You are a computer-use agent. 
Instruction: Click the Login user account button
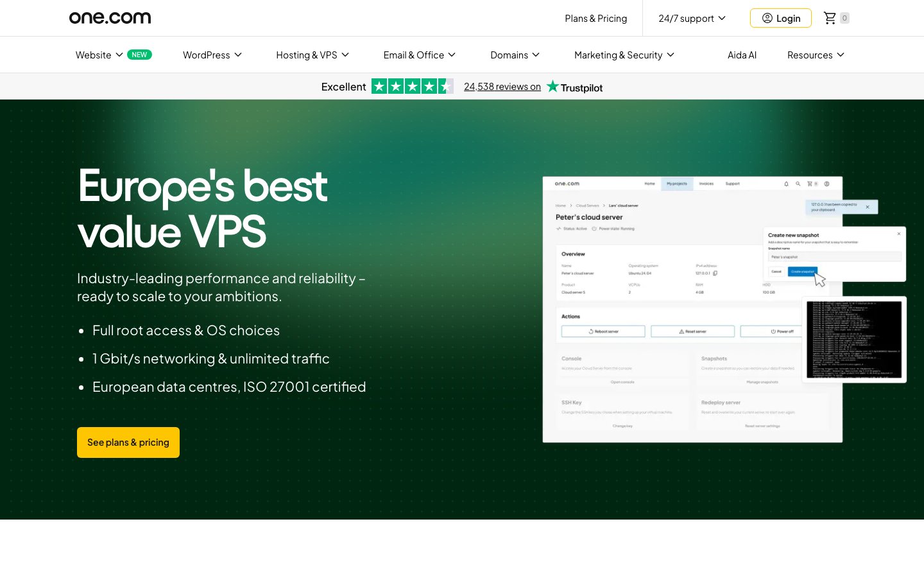click(x=781, y=18)
